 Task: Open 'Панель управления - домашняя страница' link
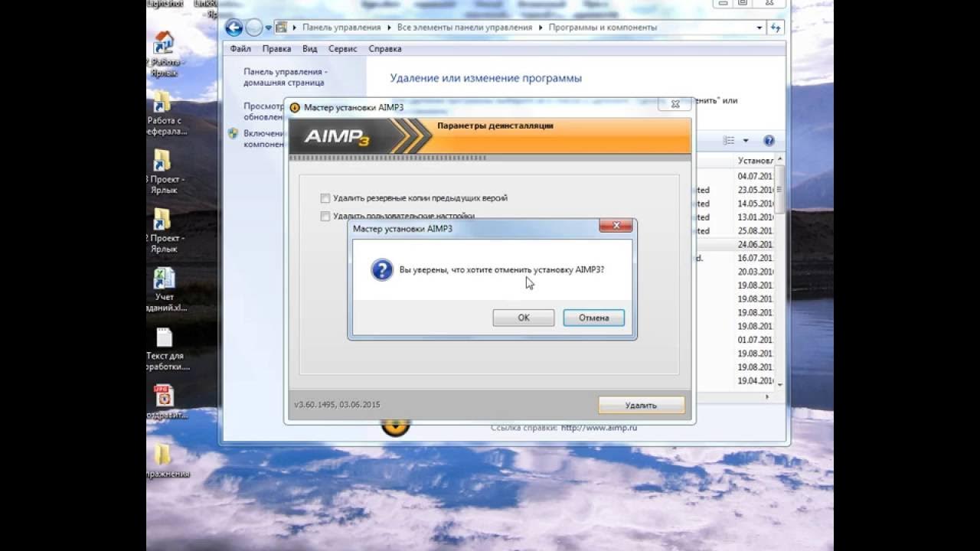286,77
